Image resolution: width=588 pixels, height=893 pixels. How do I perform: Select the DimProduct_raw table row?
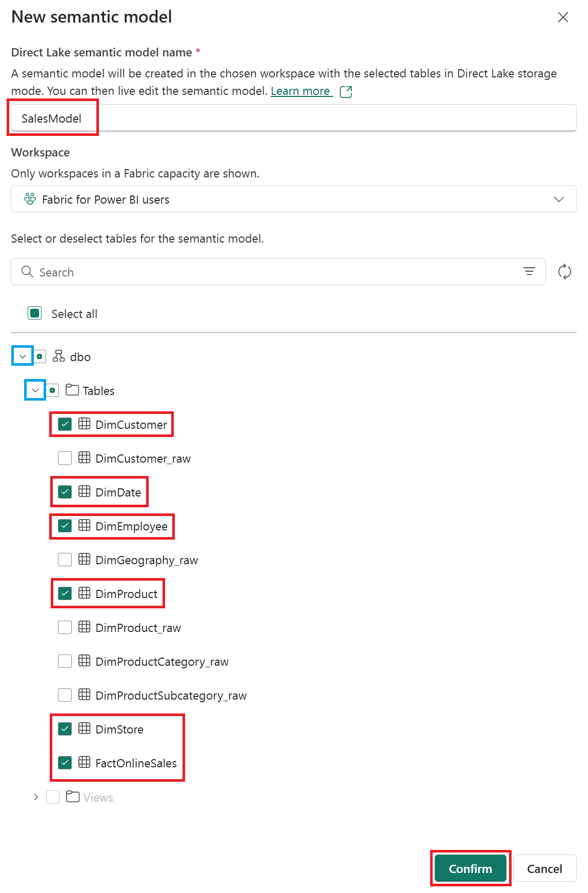pyautogui.click(x=138, y=628)
